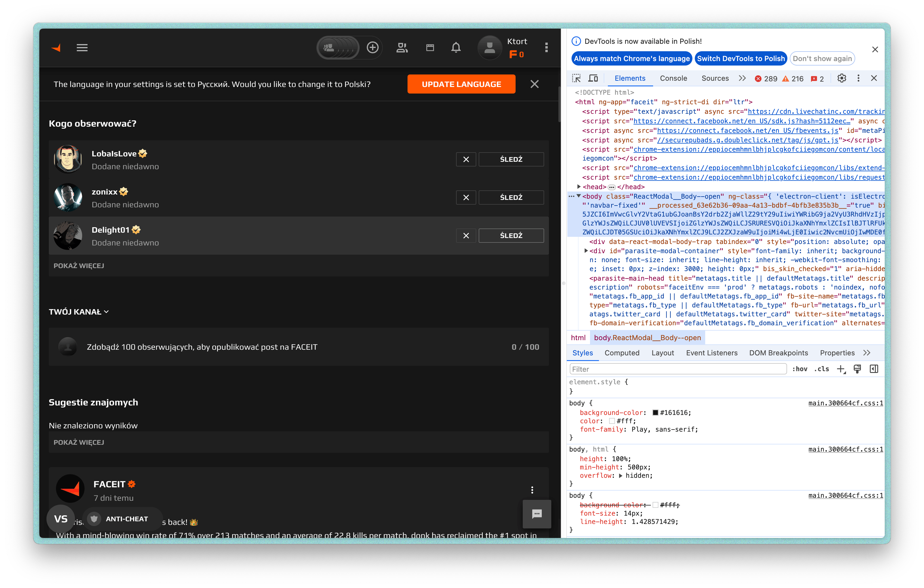Click Ktort profile avatar
The height and width of the screenshot is (588, 924).
coord(489,48)
